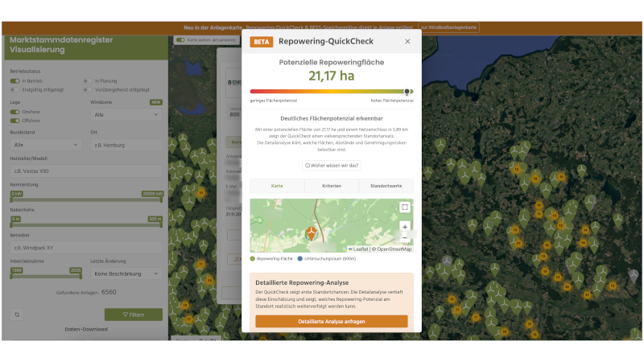The width and height of the screenshot is (644, 362).
Task: Switch to the Kriterien tab
Action: coord(332,186)
